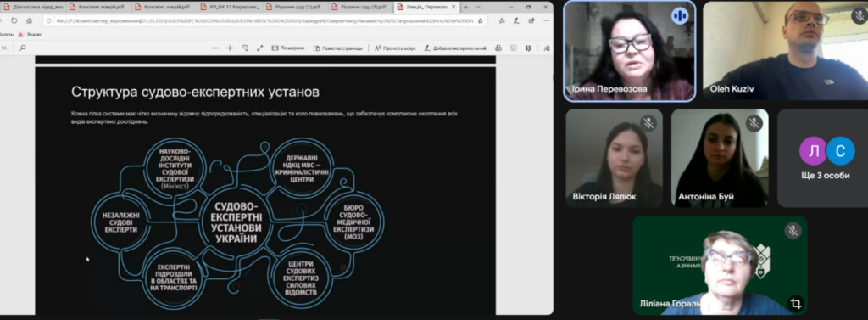Click crop icon on Ліліана's video tile
The height and width of the screenshot is (320, 868).
pos(795,303)
